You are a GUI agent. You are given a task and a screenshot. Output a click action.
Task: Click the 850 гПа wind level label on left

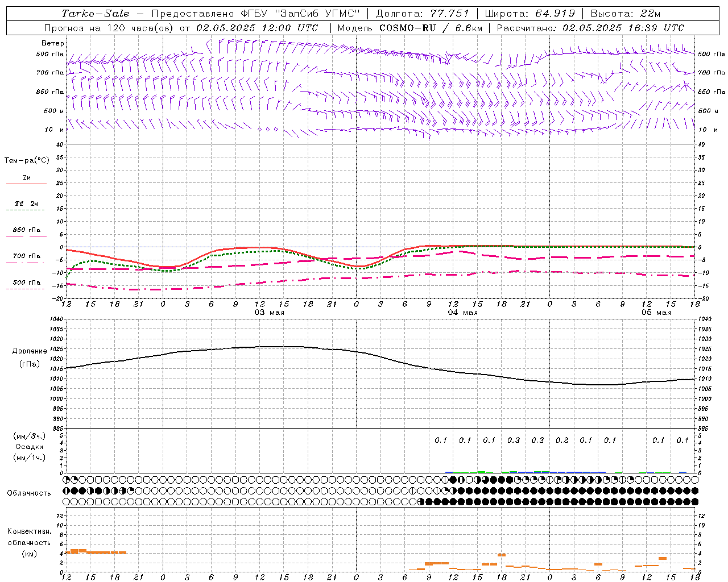pyautogui.click(x=50, y=92)
